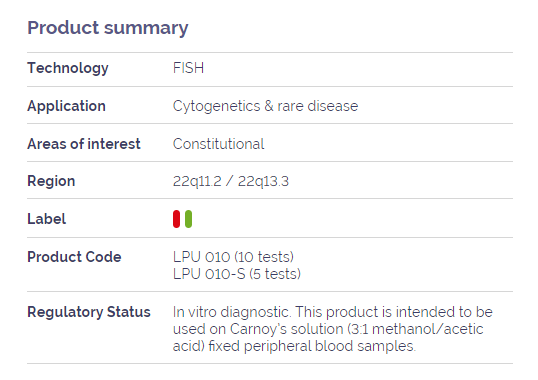Click the Product Code label
Screen dimensions: 538x380
[x=74, y=257]
